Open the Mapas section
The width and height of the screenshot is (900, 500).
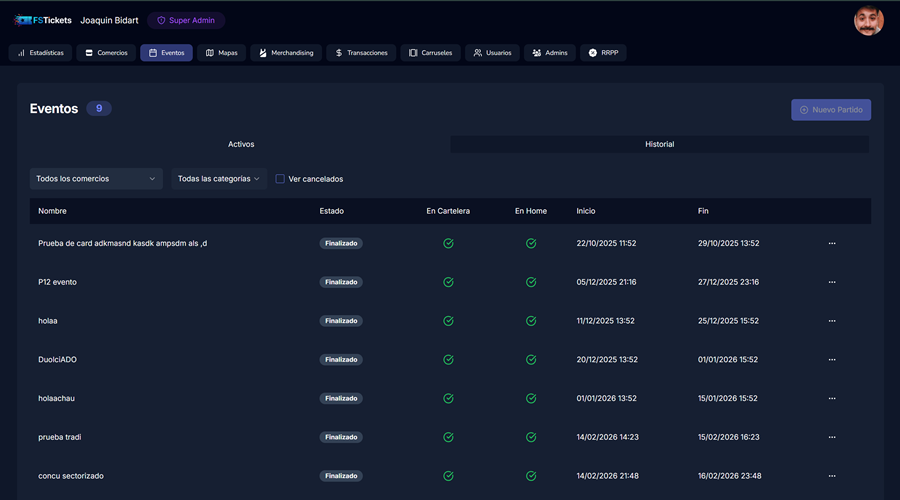click(x=221, y=53)
